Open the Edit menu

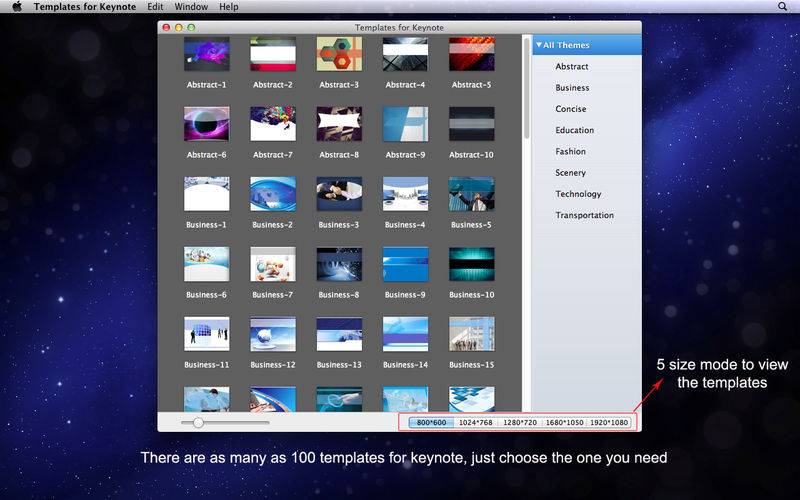tap(155, 7)
